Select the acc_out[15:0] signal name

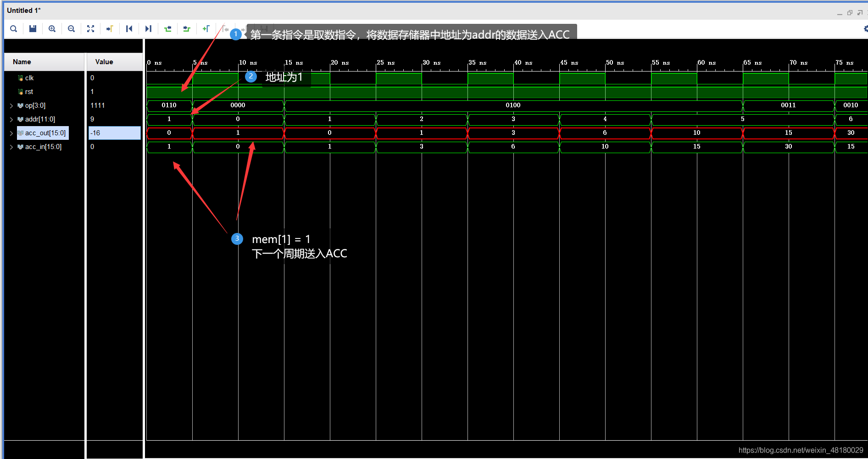(x=45, y=133)
